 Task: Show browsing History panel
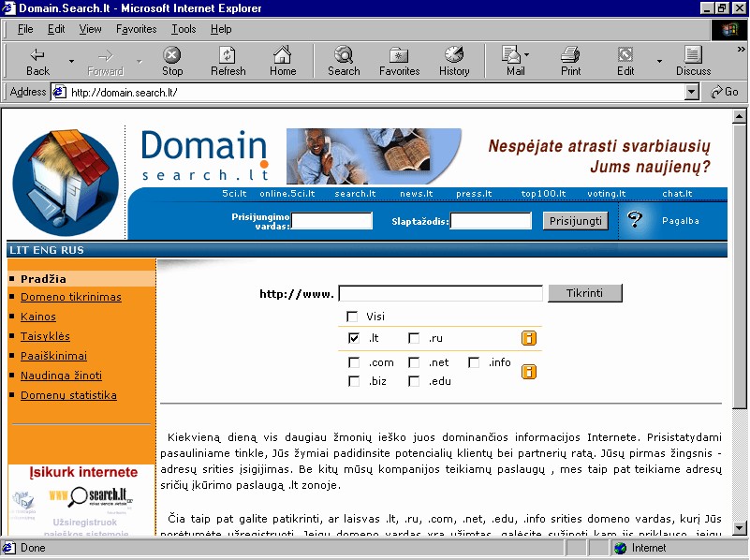[x=454, y=61]
